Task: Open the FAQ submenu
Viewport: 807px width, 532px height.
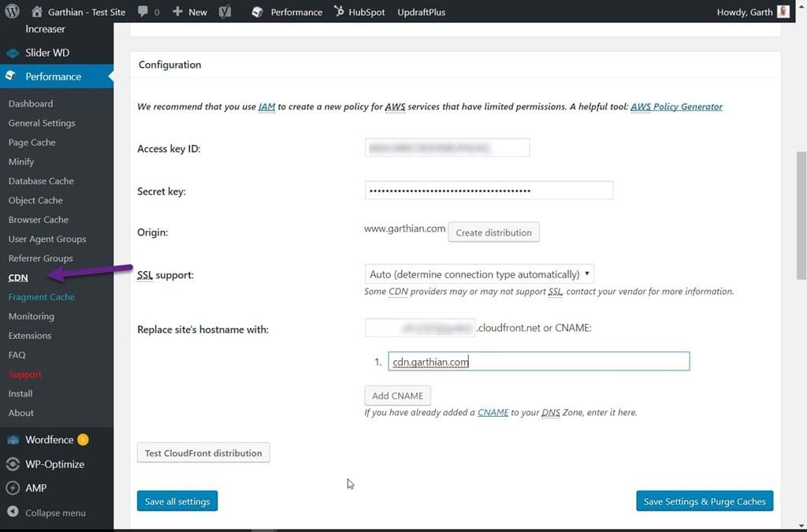Action: [x=17, y=355]
